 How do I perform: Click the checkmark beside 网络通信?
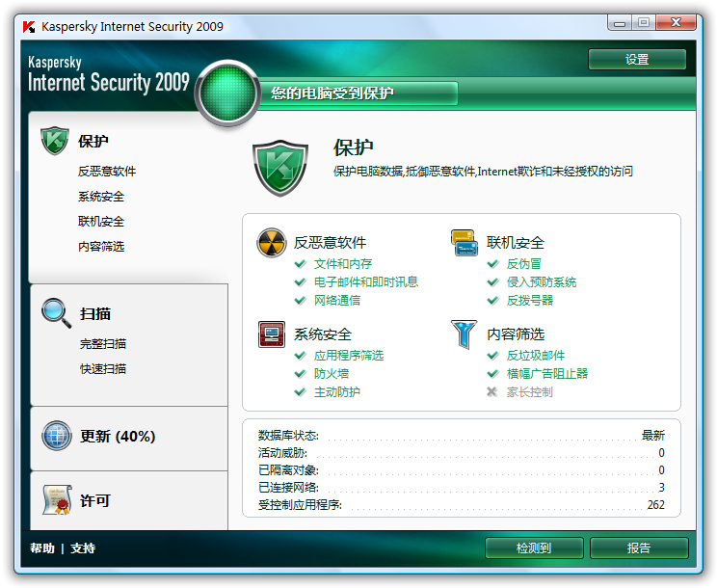[x=300, y=301]
